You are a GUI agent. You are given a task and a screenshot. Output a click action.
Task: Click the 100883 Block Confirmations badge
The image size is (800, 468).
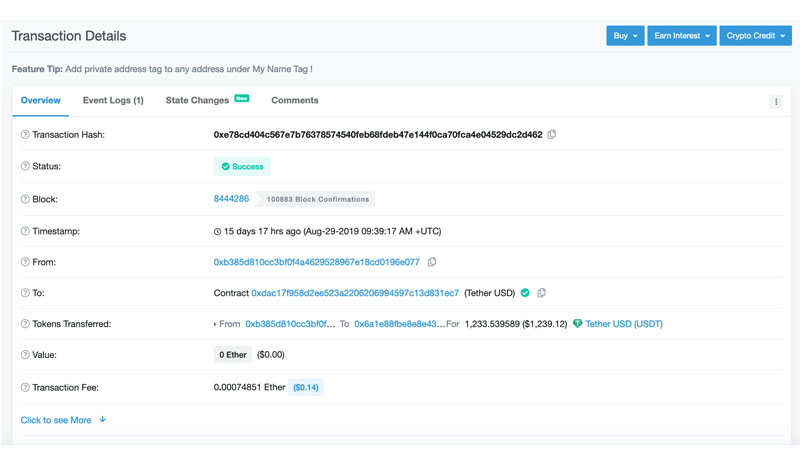pyautogui.click(x=317, y=199)
